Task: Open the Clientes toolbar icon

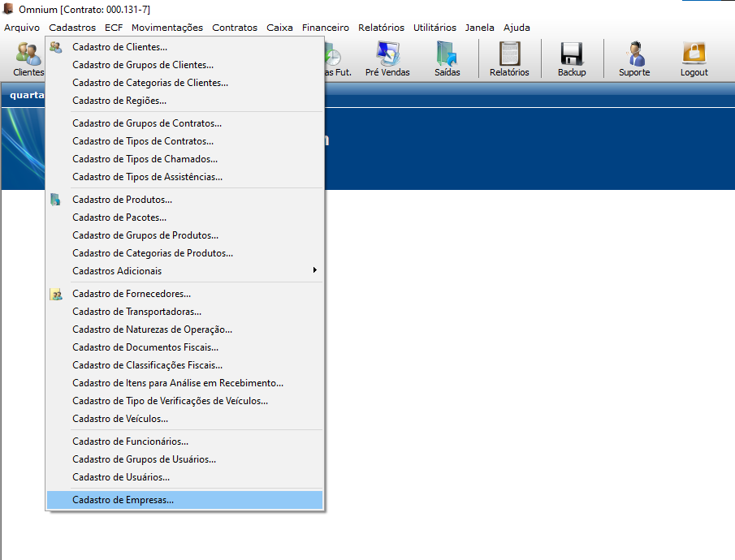Action: point(28,54)
